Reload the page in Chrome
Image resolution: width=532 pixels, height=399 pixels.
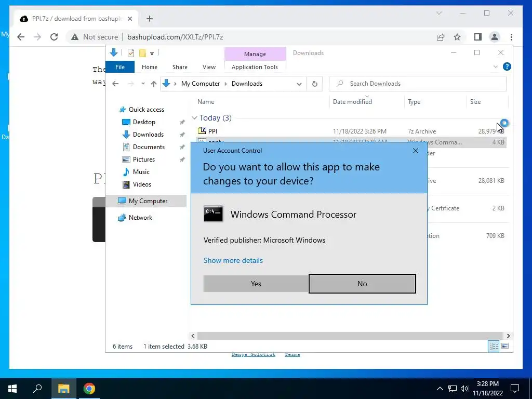[x=54, y=37]
